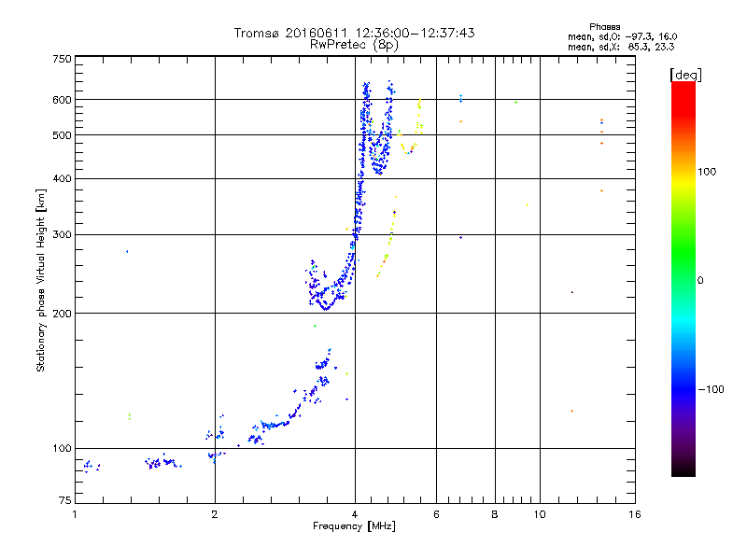Click the colorbar's "100" degree label

707,172
